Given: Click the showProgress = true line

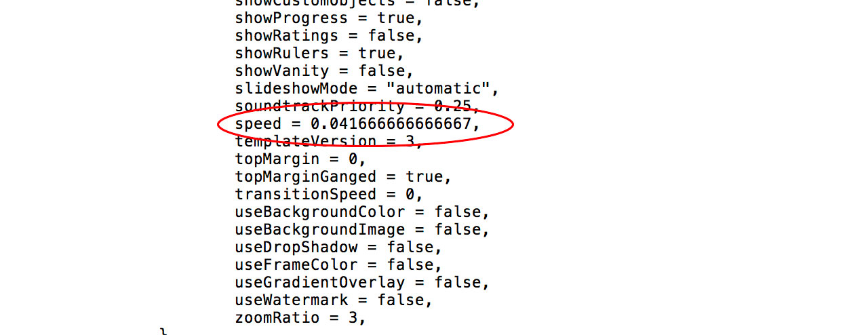Looking at the screenshot, I should pos(330,18).
